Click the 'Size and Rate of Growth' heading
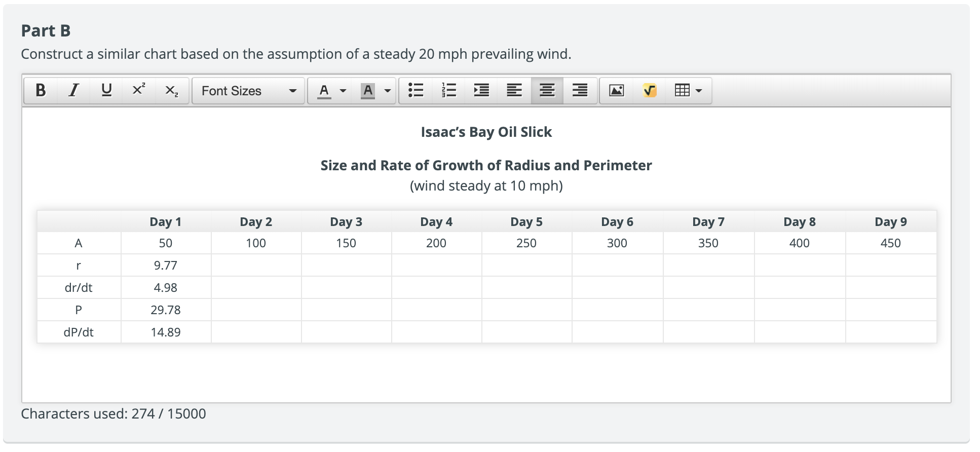The width and height of the screenshot is (980, 452). (x=486, y=165)
